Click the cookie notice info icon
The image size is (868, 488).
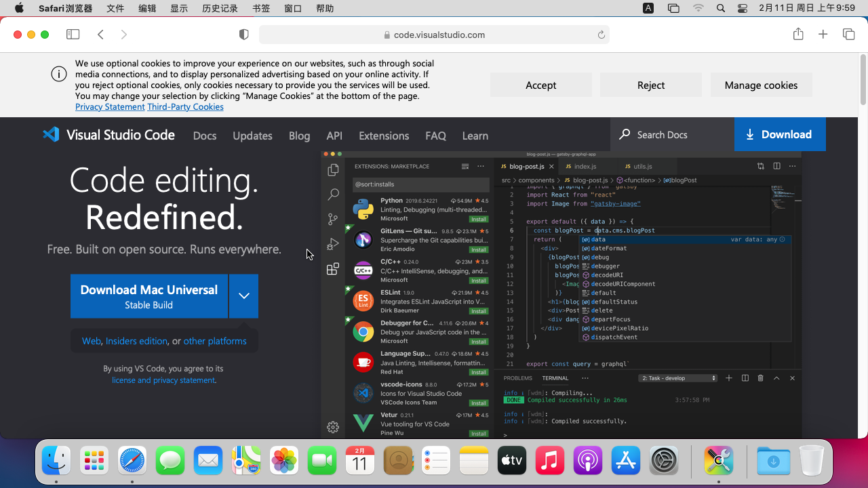pos(59,74)
